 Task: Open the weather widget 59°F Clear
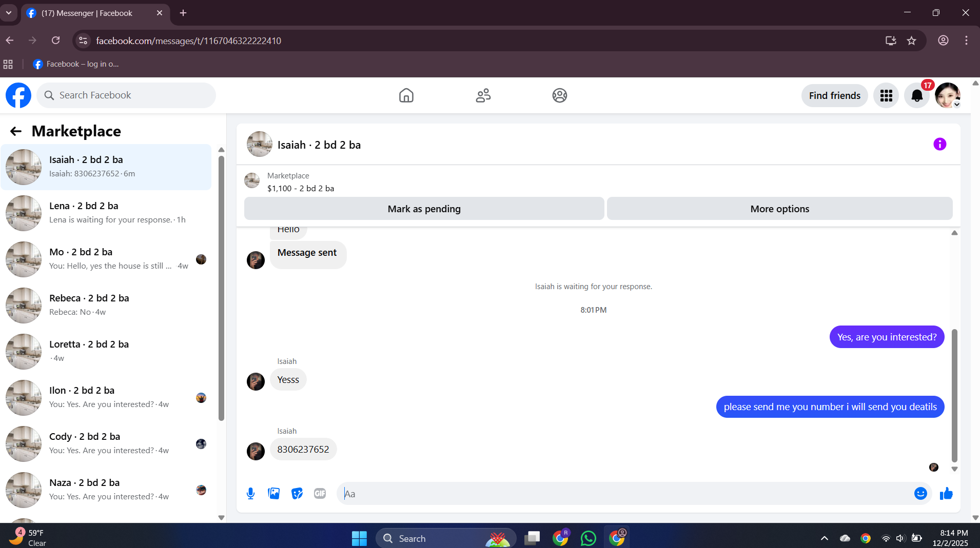pos(28,538)
